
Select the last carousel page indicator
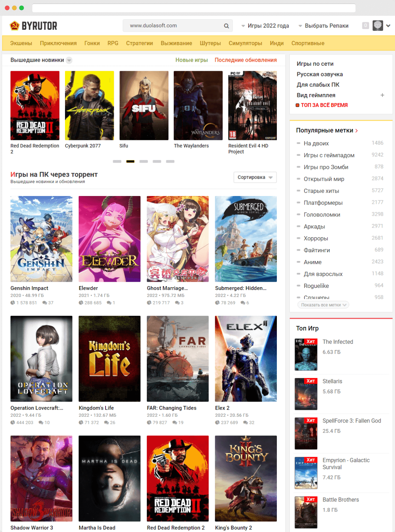click(170, 162)
